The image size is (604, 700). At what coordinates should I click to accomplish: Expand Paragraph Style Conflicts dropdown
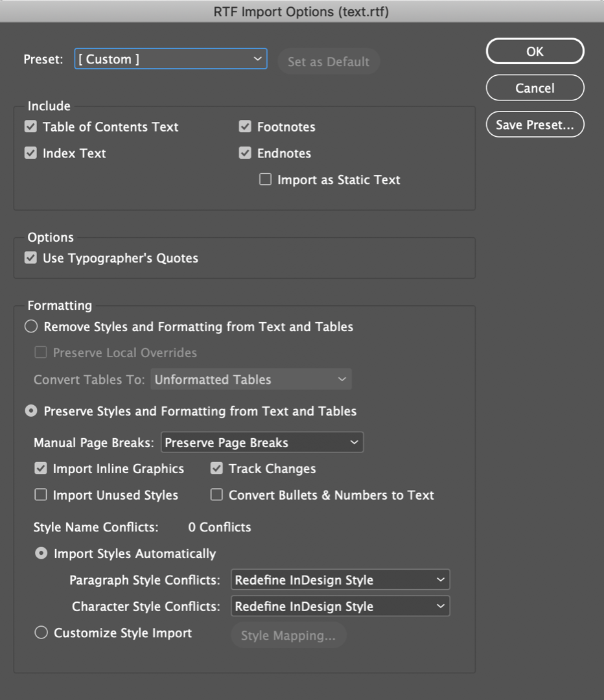click(x=340, y=580)
